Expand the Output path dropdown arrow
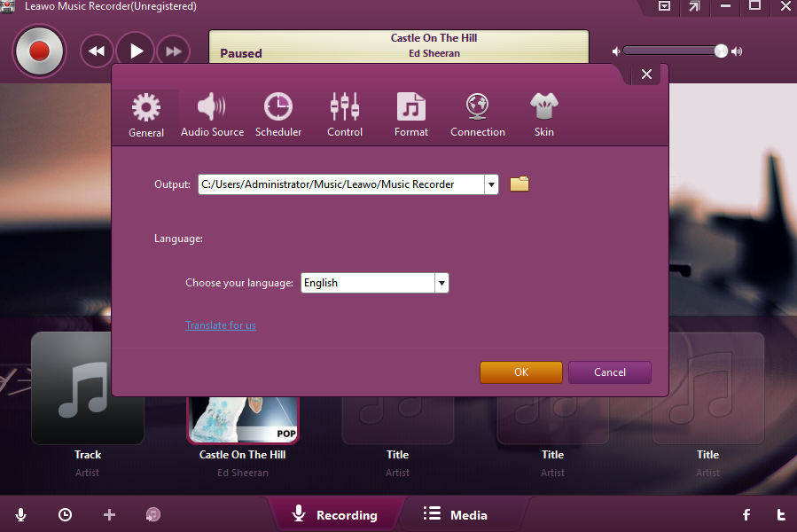This screenshot has width=797, height=532. coord(491,184)
